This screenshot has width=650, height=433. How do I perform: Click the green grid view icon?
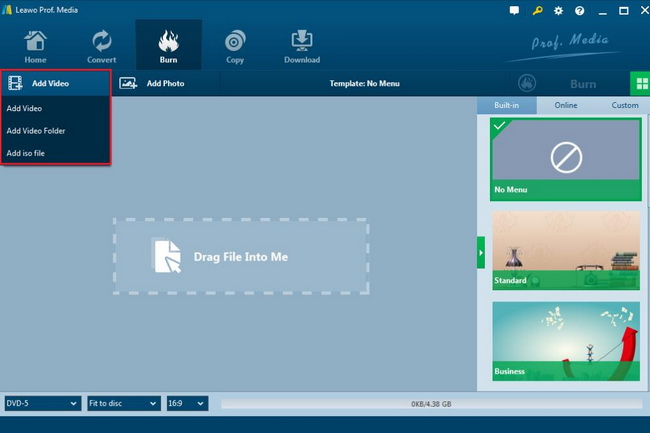pyautogui.click(x=640, y=83)
